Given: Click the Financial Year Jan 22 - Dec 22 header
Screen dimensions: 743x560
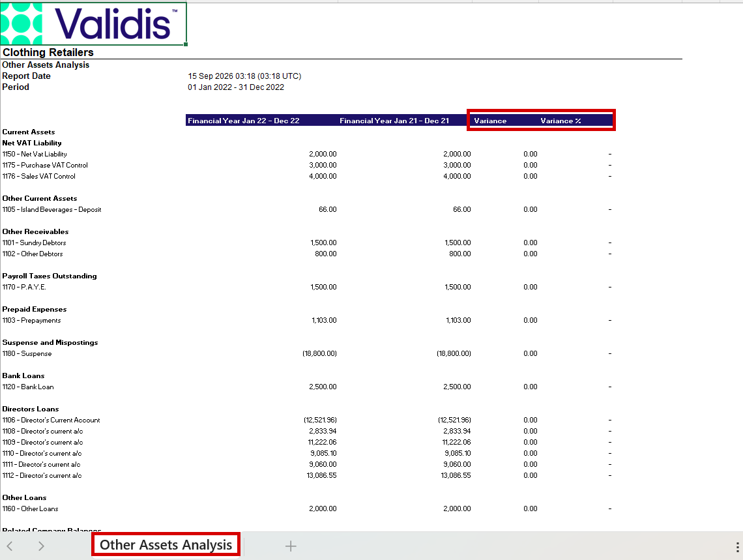Looking at the screenshot, I should 244,121.
